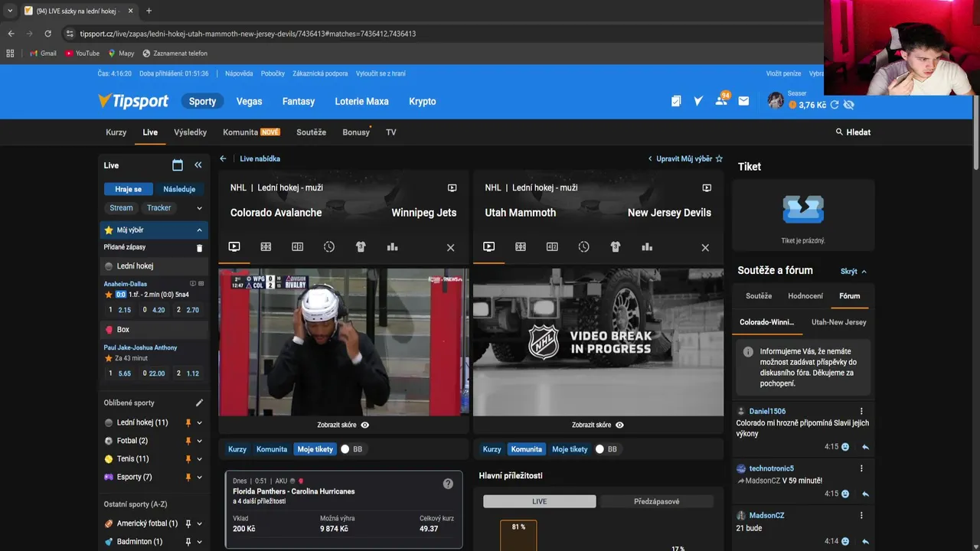Open scoreboard icon for Utah–New Jersey match
This screenshot has height=551, width=980.
552,247
